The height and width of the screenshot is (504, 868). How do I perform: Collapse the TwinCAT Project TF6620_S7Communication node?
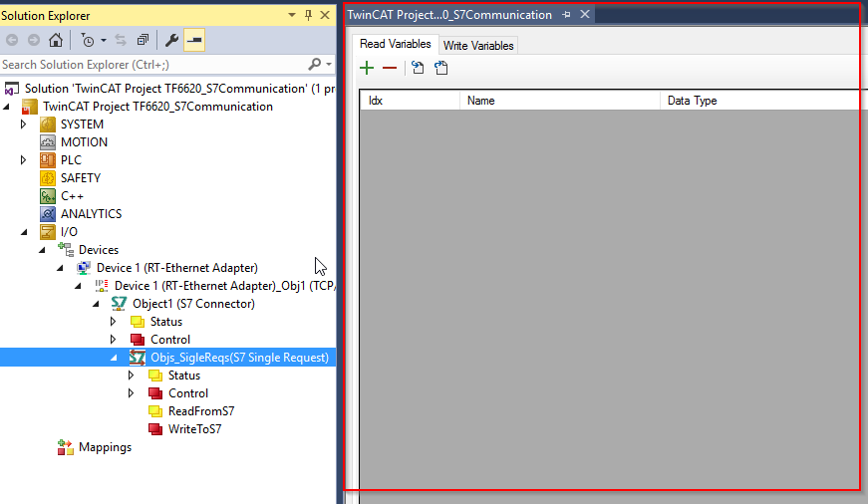coord(7,107)
